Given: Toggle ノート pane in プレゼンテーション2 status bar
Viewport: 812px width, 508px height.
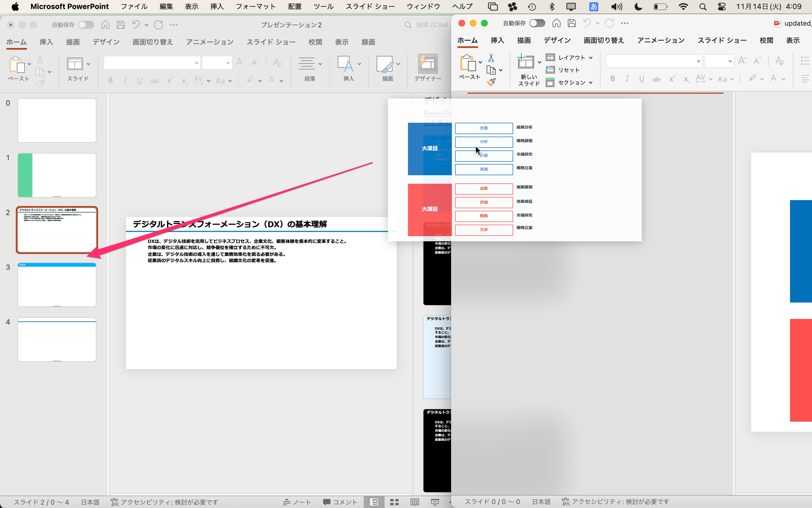Looking at the screenshot, I should click(297, 502).
